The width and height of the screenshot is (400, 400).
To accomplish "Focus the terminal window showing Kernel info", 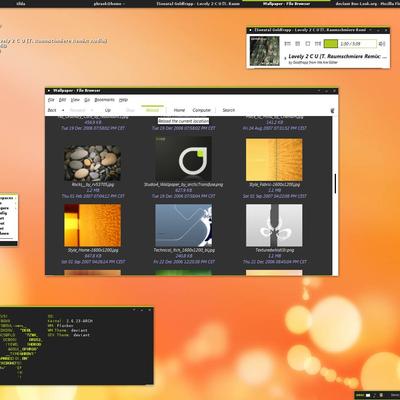I will (76, 346).
